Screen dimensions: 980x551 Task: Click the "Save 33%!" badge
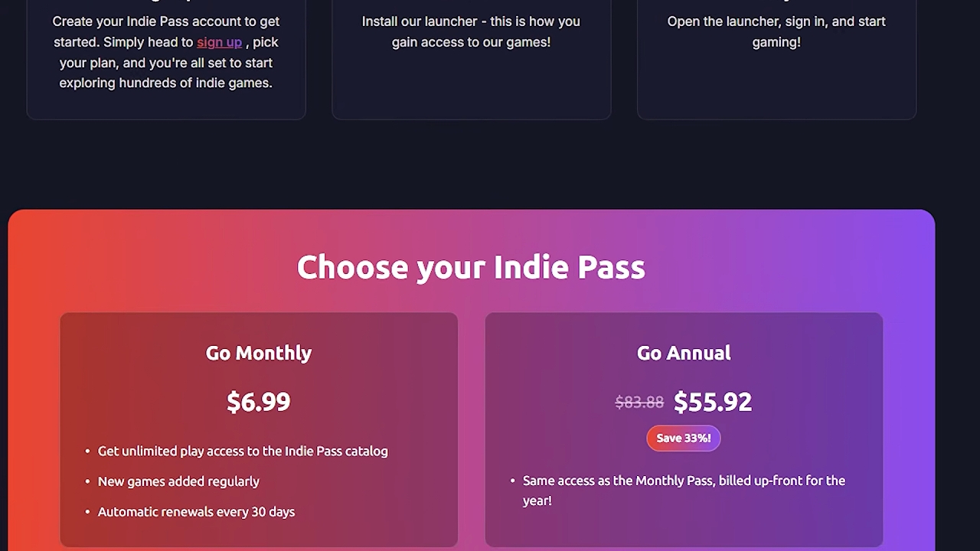pyautogui.click(x=684, y=439)
